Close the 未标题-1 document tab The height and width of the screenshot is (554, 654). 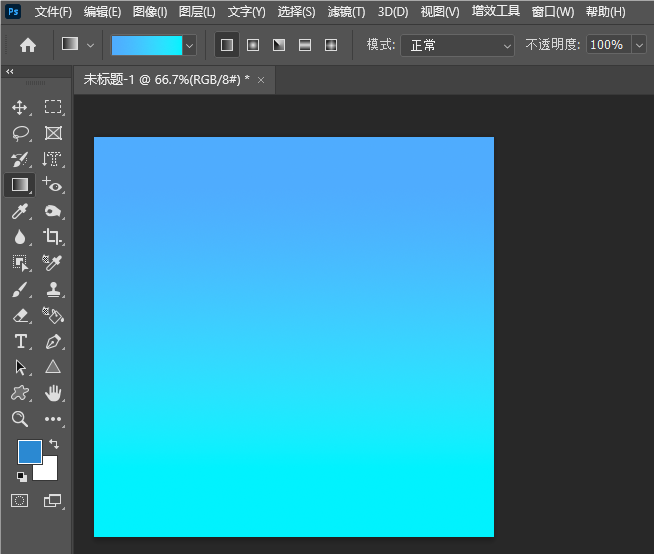point(261,80)
